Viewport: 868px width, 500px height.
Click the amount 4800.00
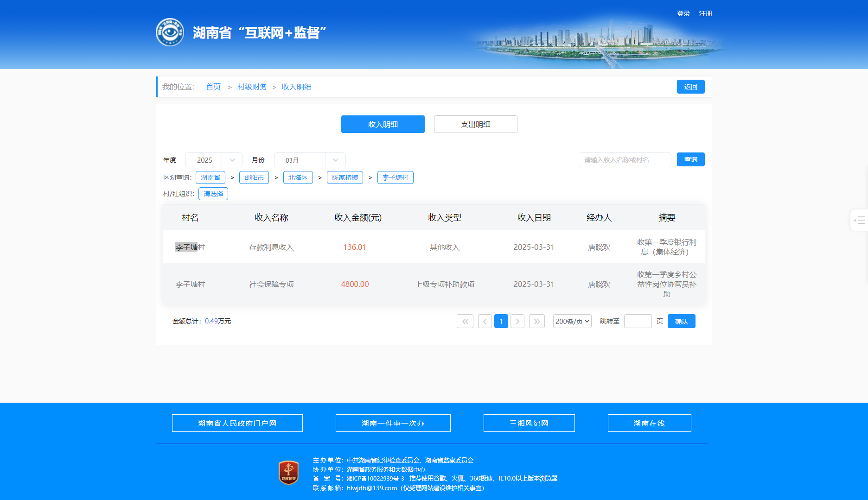click(355, 284)
